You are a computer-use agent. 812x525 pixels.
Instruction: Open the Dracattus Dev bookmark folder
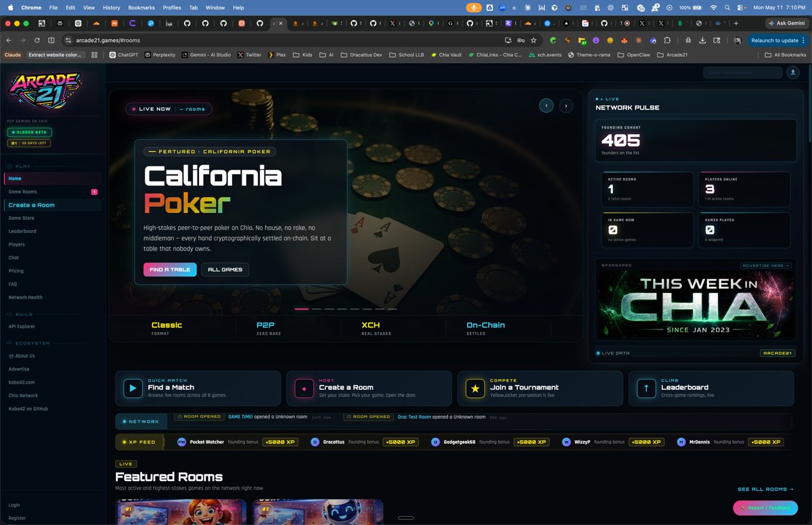361,55
